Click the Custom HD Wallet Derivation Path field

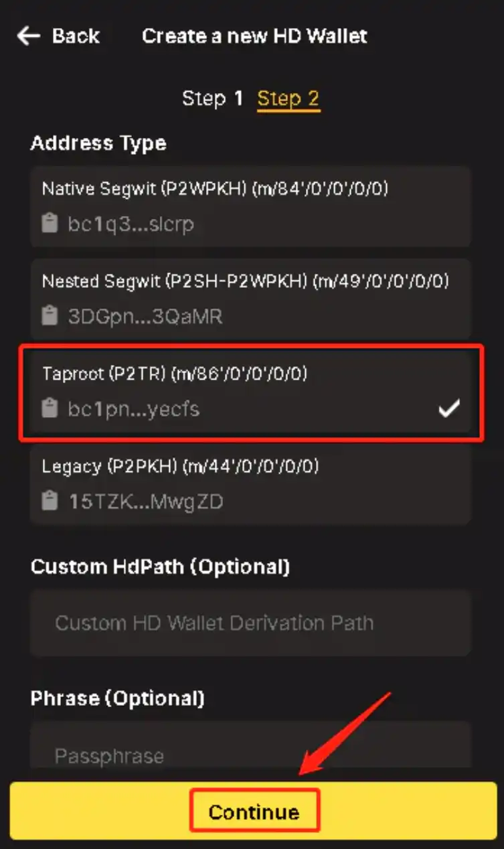coord(250,623)
